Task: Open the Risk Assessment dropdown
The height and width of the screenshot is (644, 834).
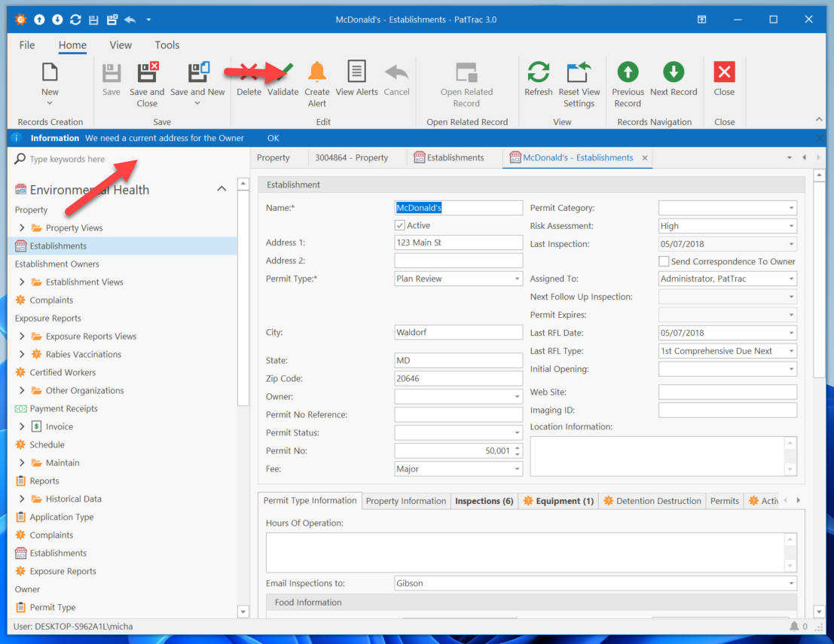Action: [791, 226]
